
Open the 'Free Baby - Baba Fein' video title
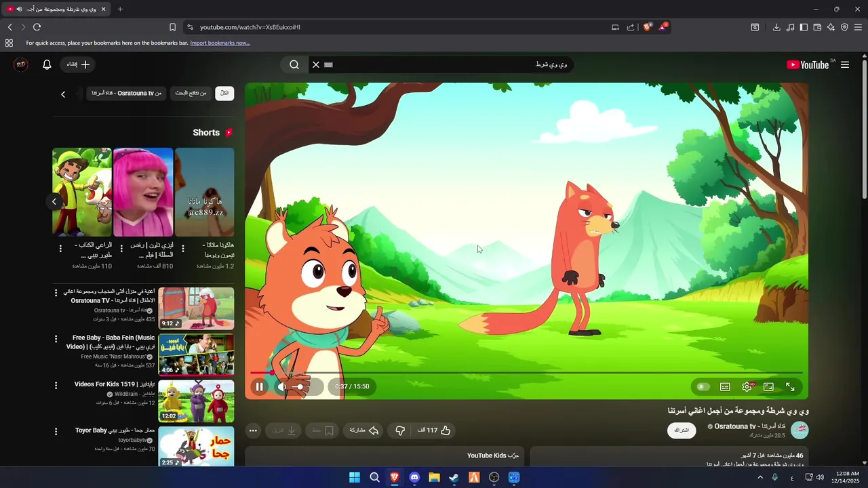pyautogui.click(x=111, y=342)
